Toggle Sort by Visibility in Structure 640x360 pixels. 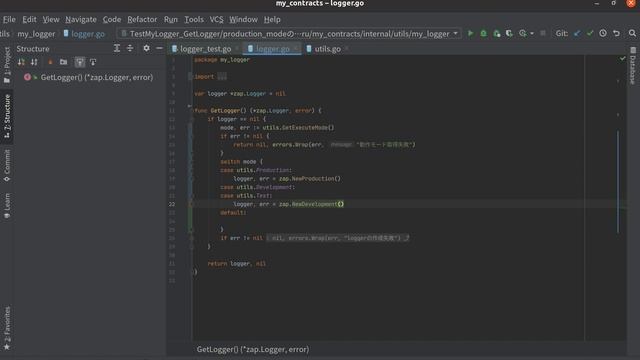click(x=21, y=62)
